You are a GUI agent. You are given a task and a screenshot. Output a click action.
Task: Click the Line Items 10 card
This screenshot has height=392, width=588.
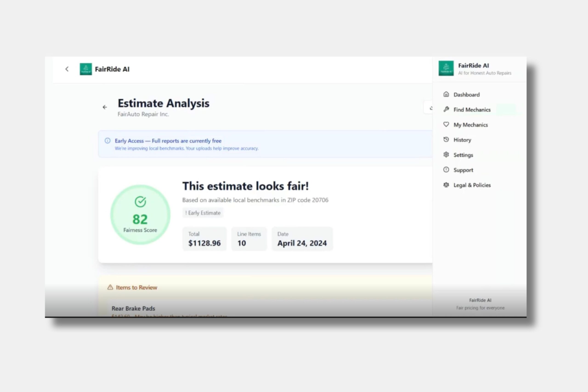(249, 239)
